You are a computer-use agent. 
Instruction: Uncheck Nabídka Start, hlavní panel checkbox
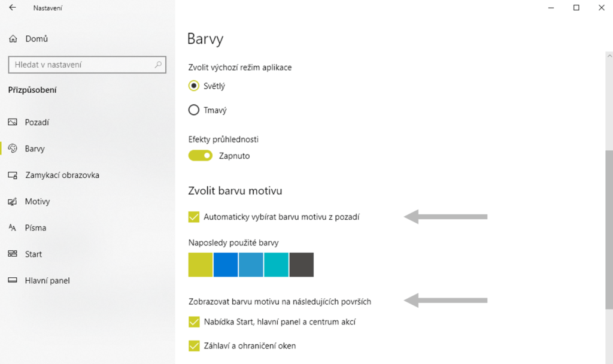pos(194,322)
